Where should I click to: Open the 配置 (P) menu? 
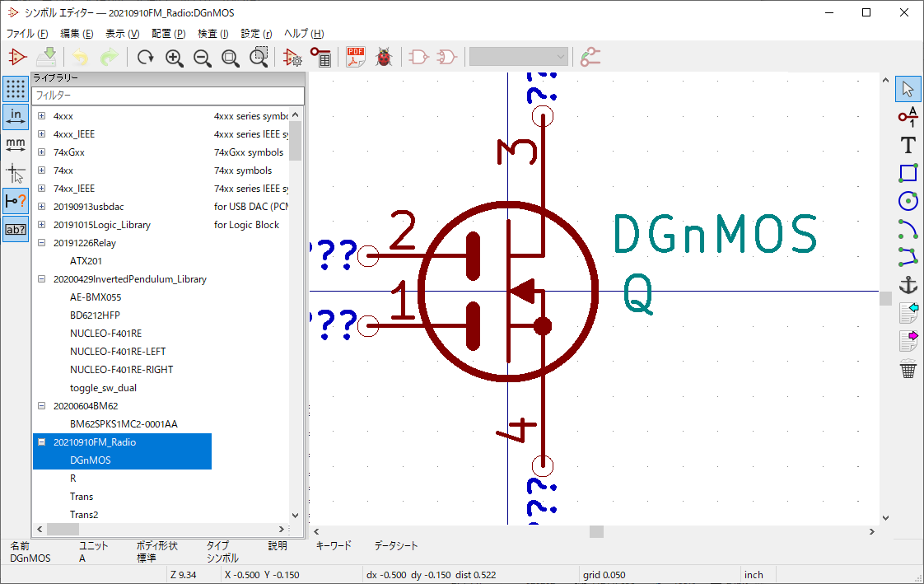coord(168,34)
